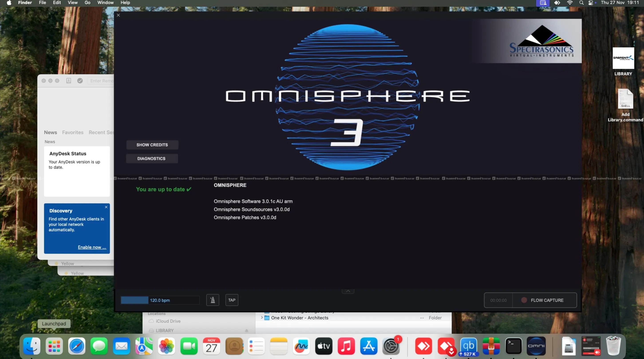
Task: Switch to the AnyDesk News tab
Action: point(51,132)
